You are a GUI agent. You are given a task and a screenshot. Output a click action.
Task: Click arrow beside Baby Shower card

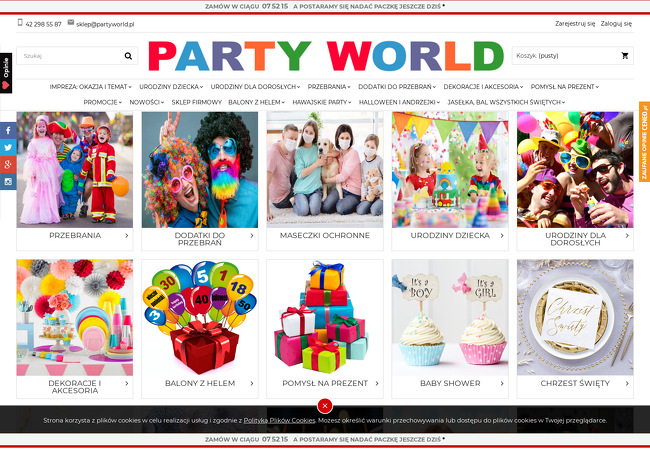pos(502,383)
